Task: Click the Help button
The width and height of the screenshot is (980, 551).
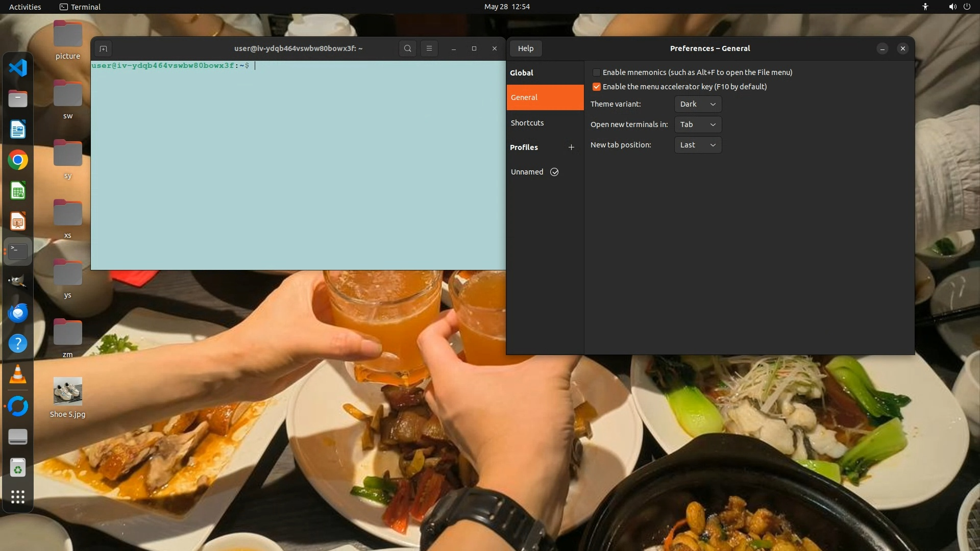Action: click(525, 48)
